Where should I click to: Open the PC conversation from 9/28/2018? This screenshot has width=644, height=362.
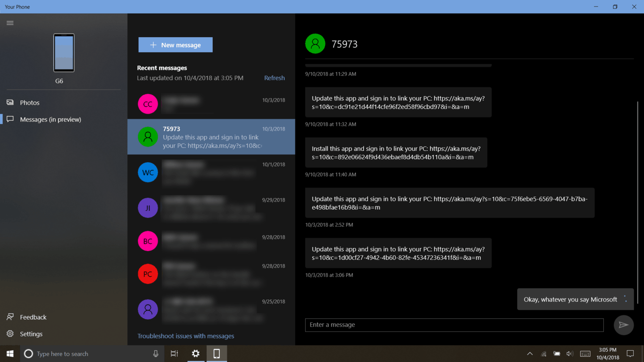pyautogui.click(x=211, y=274)
